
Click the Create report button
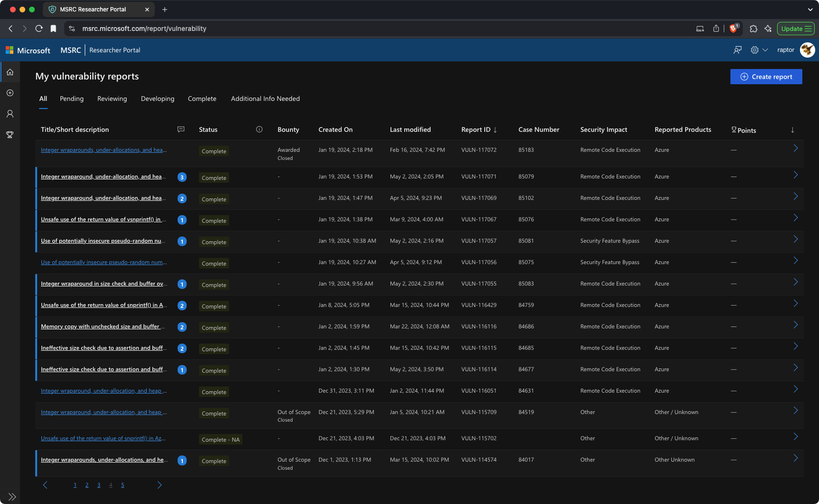click(x=766, y=77)
